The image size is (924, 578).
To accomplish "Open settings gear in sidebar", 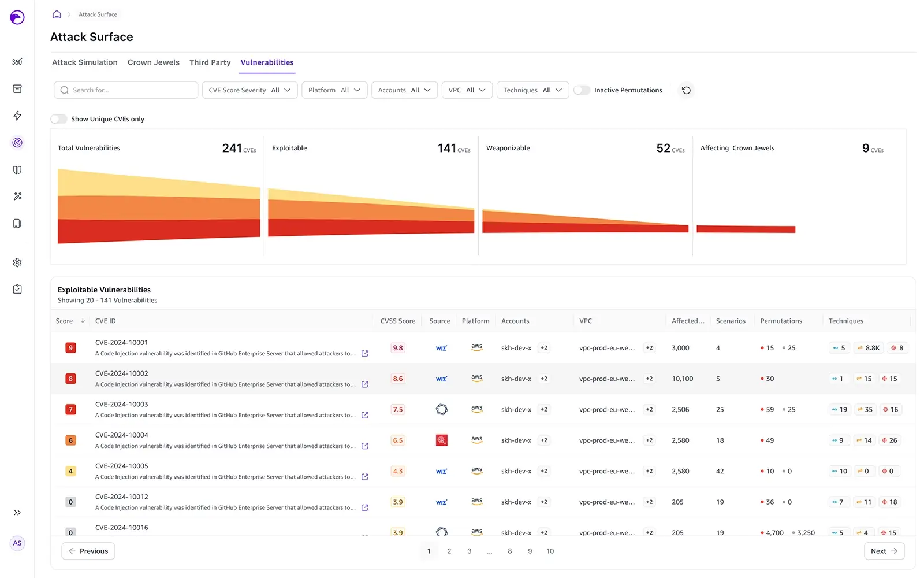I will coord(17,262).
